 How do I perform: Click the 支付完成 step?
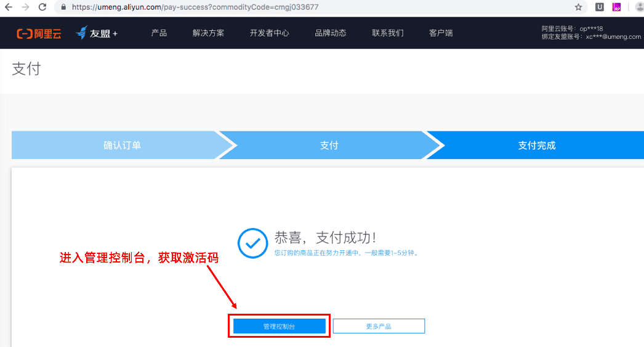pyautogui.click(x=536, y=145)
